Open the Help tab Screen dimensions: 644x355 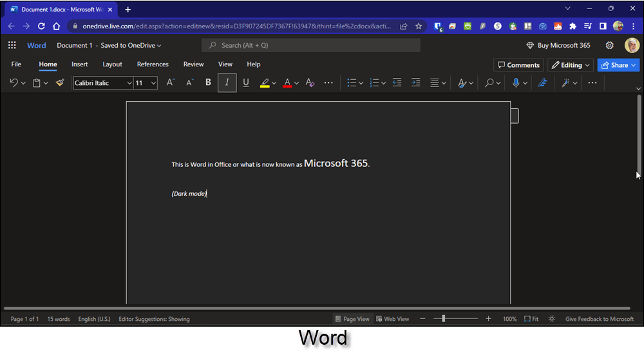coord(253,64)
